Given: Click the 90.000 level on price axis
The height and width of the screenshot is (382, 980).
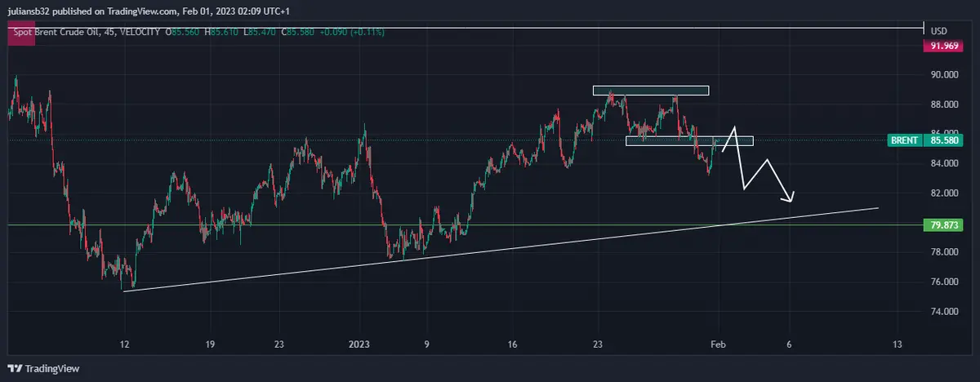Looking at the screenshot, I should point(943,75).
